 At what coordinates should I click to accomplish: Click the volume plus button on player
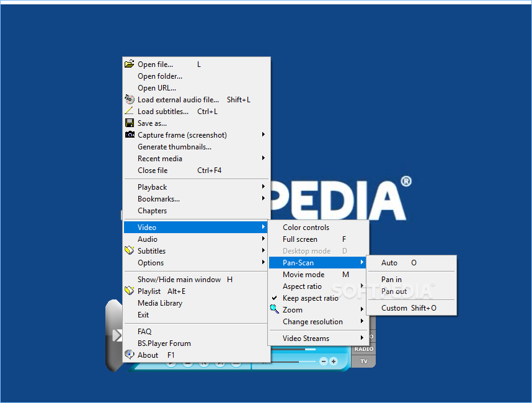[334, 361]
